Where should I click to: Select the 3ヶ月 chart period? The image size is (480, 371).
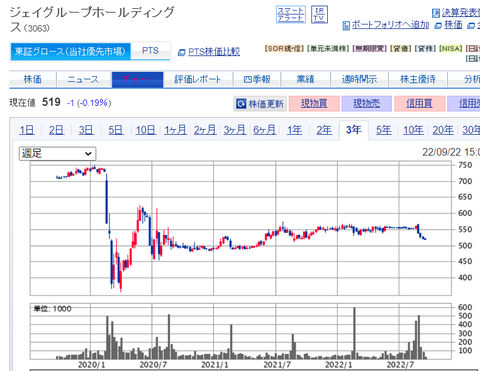point(235,130)
